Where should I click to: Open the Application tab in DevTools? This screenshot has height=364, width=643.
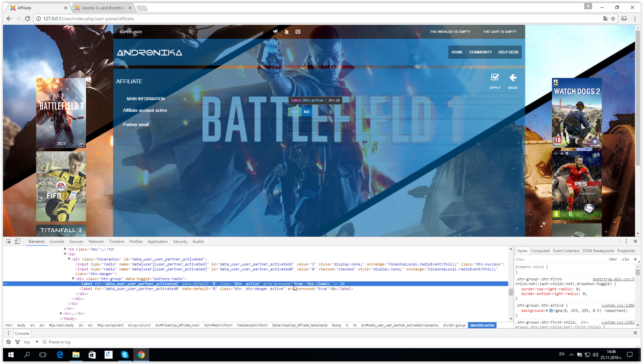pyautogui.click(x=158, y=241)
